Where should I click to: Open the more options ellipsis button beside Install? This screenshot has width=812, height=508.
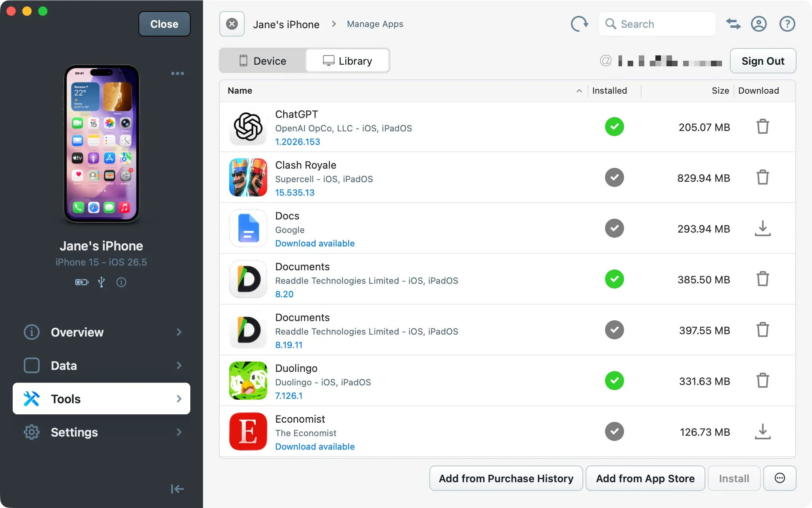coord(779,478)
